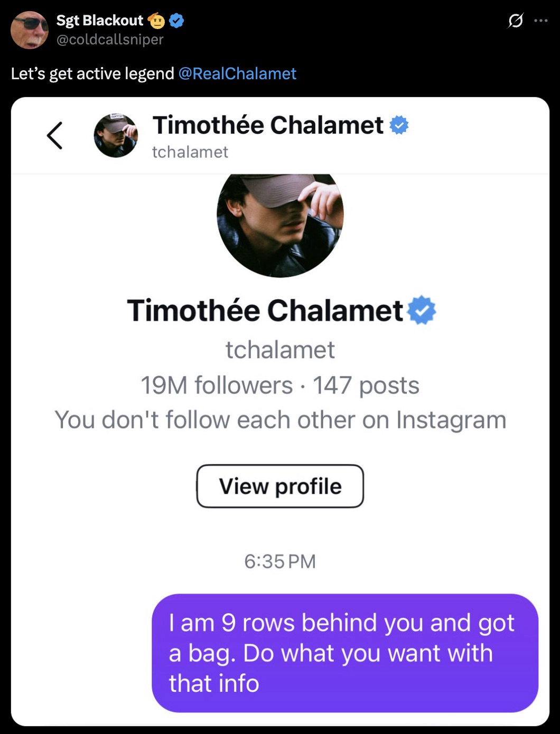Click the 6:35 PM timestamp
560x734 pixels.
280,561
